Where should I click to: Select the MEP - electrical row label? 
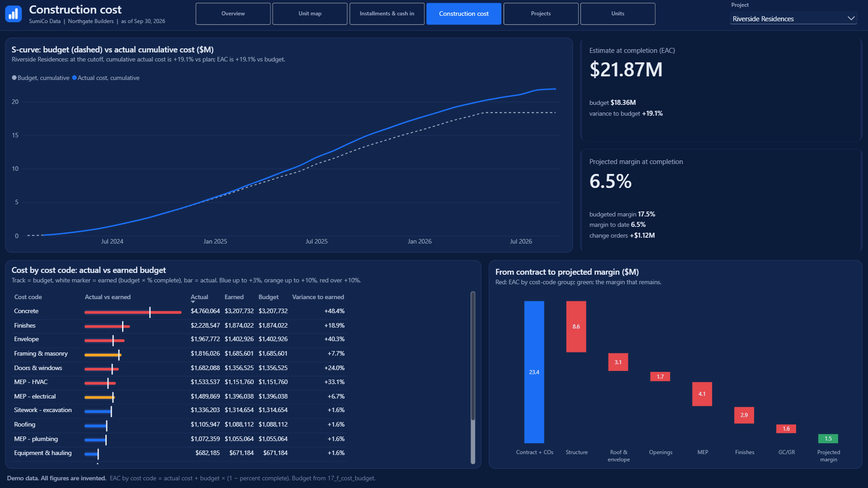[x=35, y=396]
